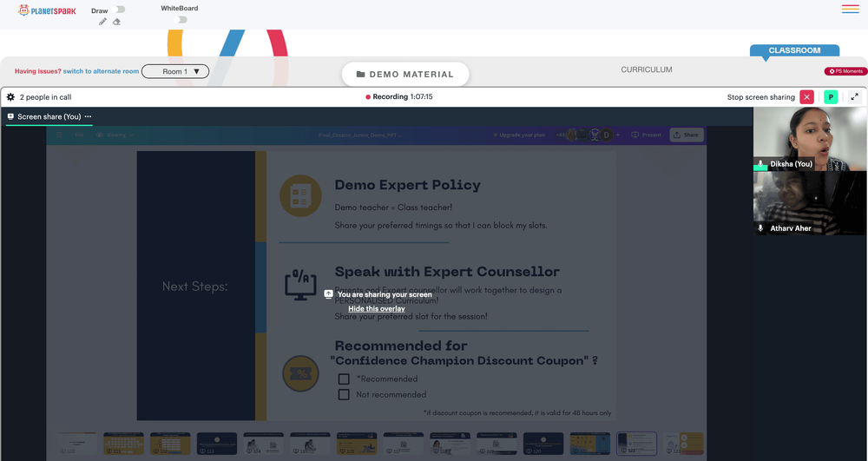868x461 pixels.
Task: Click the Next Steps: text panel
Action: [194, 286]
